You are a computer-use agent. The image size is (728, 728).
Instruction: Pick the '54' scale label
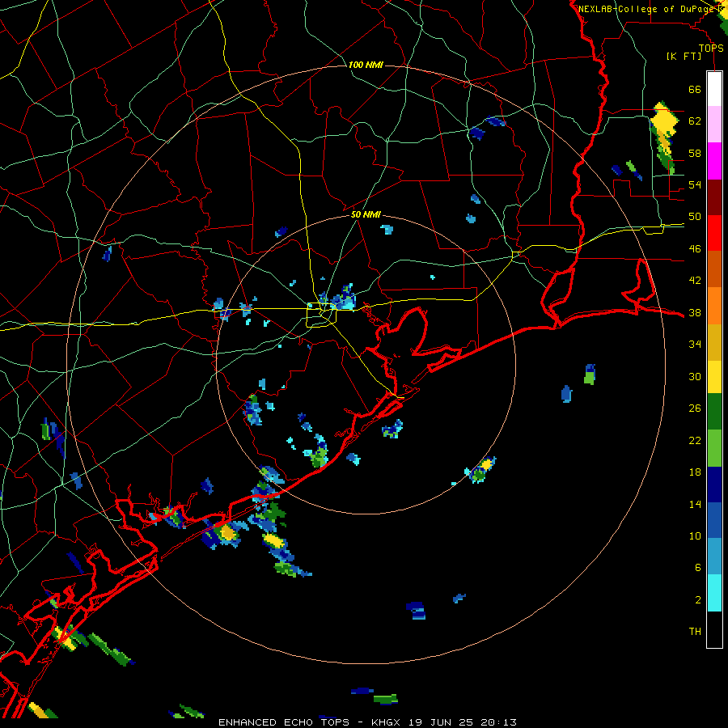(695, 184)
